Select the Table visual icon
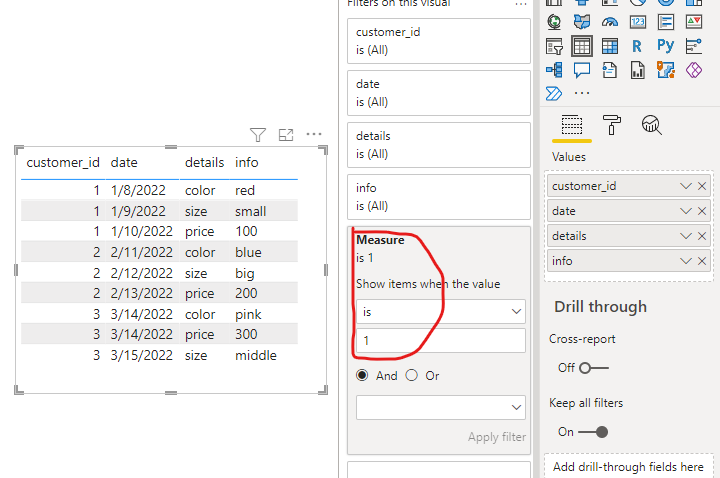Screen dimensions: 720x478 point(582,46)
